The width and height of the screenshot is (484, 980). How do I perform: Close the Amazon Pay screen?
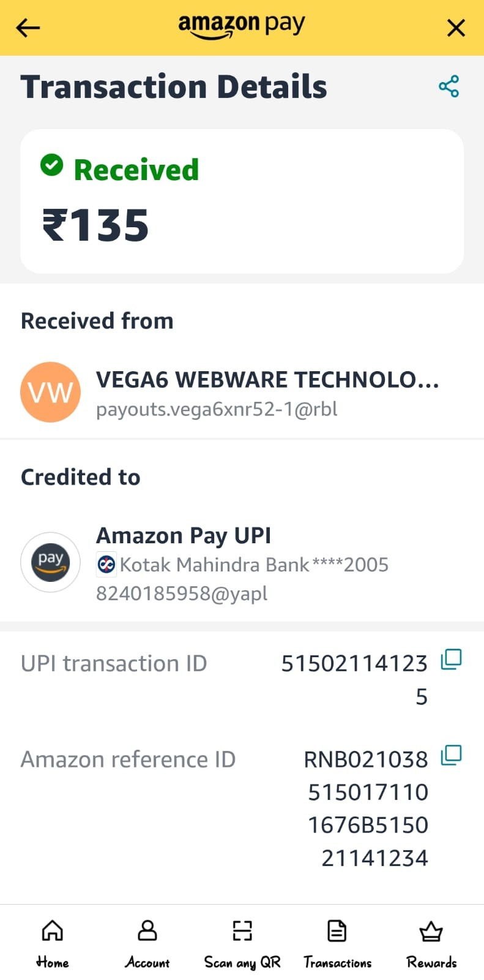456,28
